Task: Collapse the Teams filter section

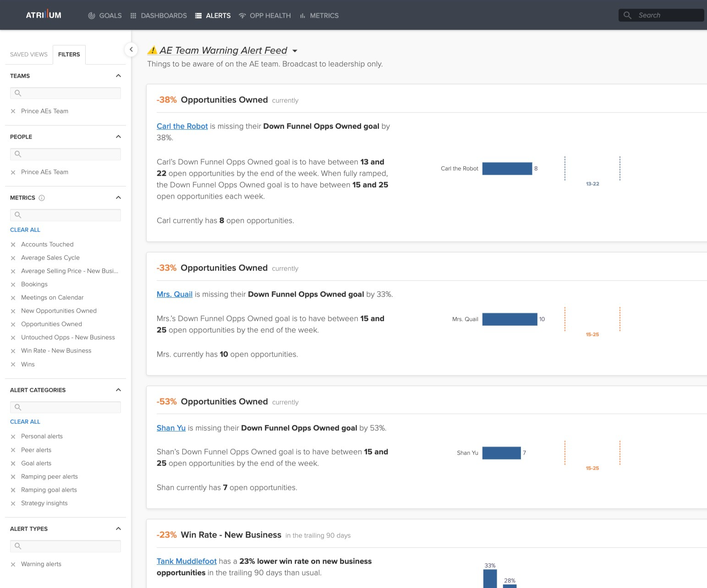Action: coord(118,76)
